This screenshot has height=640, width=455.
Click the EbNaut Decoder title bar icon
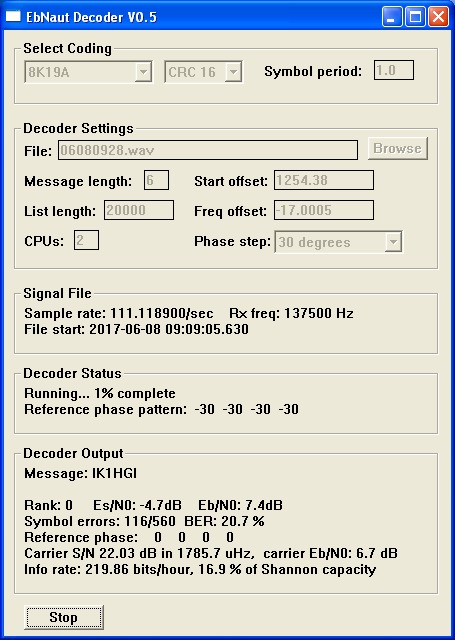pyautogui.click(x=13, y=16)
